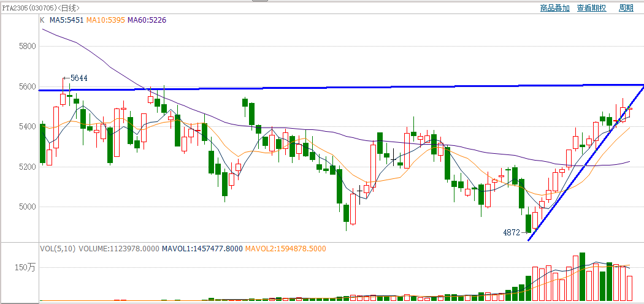Image resolution: width=644 pixels, height=304 pixels.
Task: Open the 商品叠加 link
Action: tap(555, 8)
